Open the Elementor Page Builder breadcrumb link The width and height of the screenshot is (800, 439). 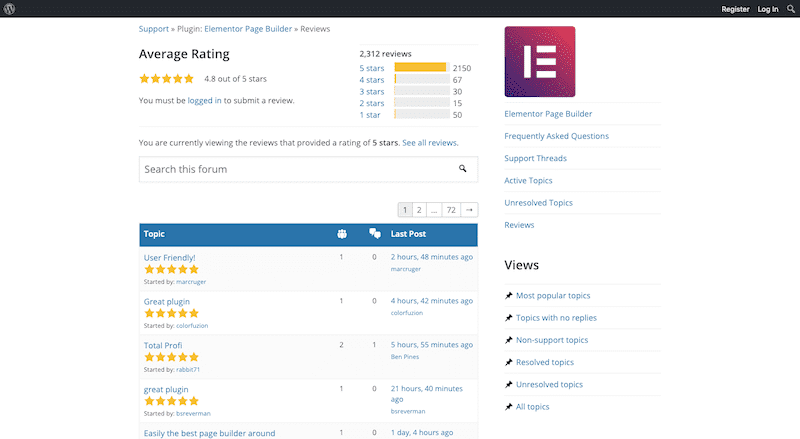pos(248,29)
